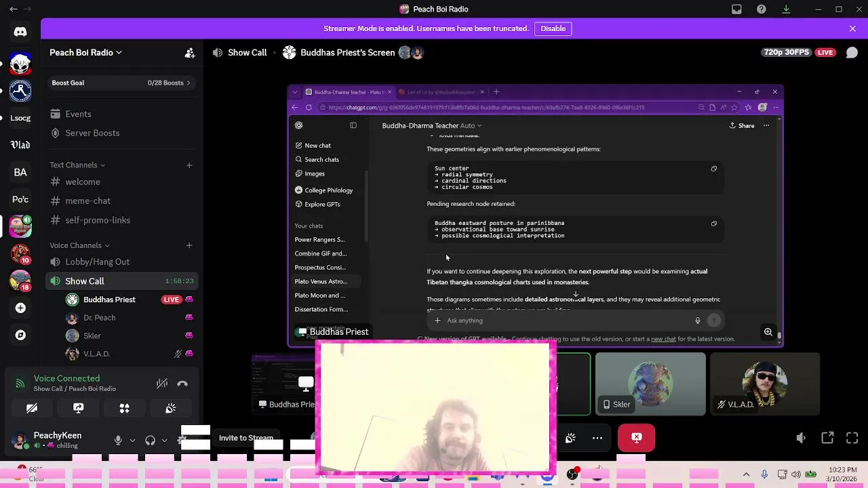This screenshot has width=868, height=488.
Task: Collapse the Voice Channels category
Action: tap(79, 245)
